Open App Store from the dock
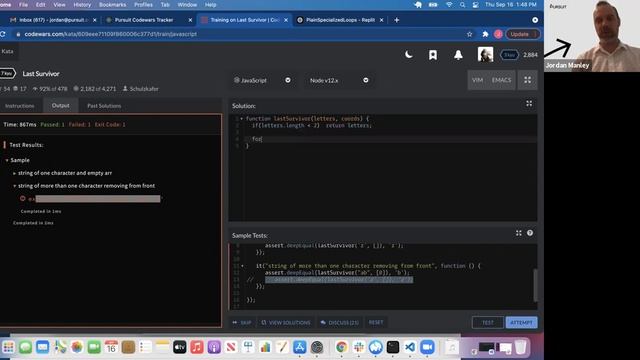The image size is (640, 360). pyautogui.click(x=300, y=347)
